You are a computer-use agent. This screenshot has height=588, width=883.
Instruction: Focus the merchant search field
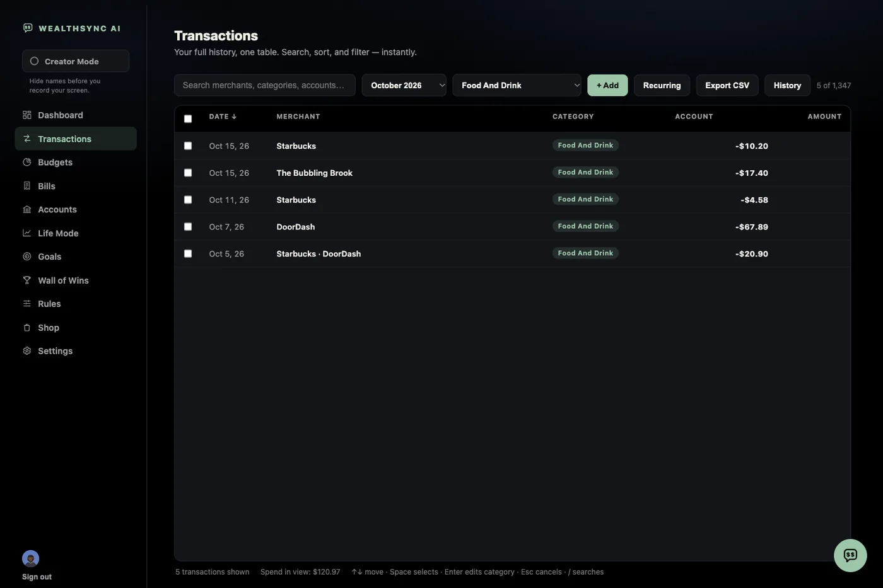(x=265, y=85)
